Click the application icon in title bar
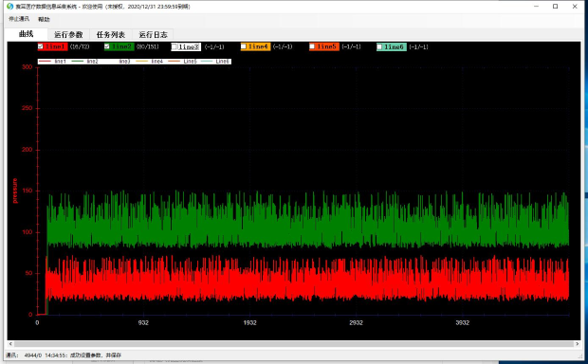This screenshot has height=364, width=588. coord(10,7)
